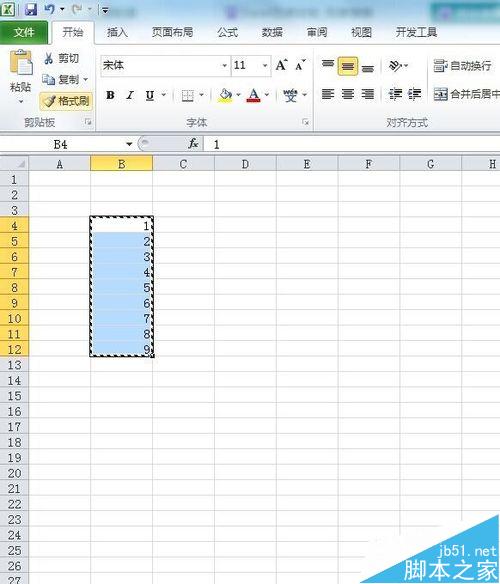This screenshot has width=500, height=584.
Task: Apply the red font color A
Action: [254, 96]
